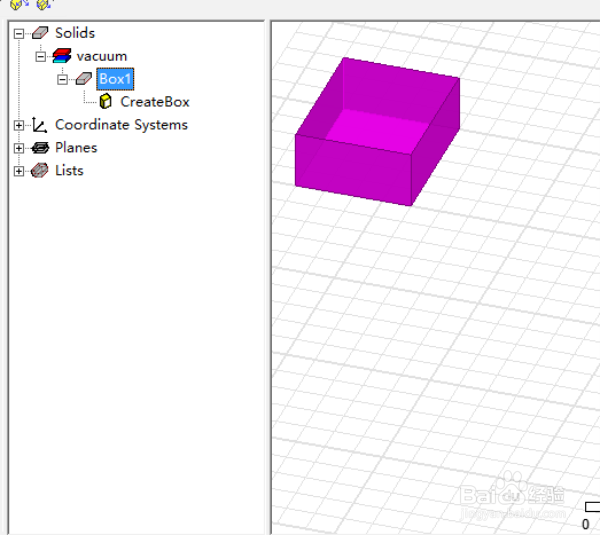This screenshot has height=535, width=600.
Task: Select the Box1 tree item
Action: (115, 79)
